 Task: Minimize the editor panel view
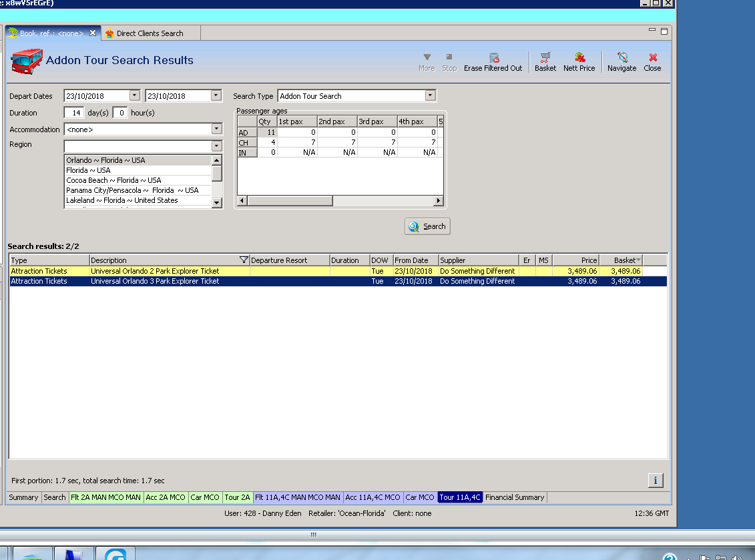point(652,30)
